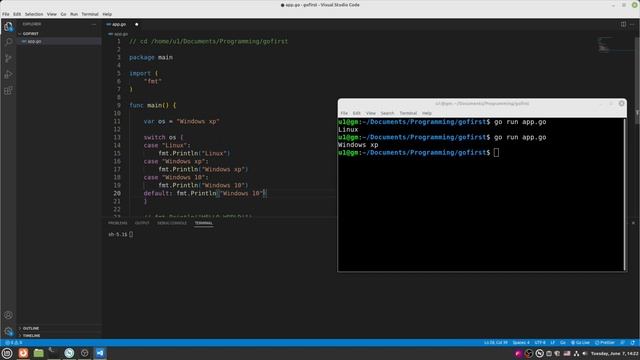The width and height of the screenshot is (640, 360).
Task: Open the VS Code View menu
Action: (51, 14)
